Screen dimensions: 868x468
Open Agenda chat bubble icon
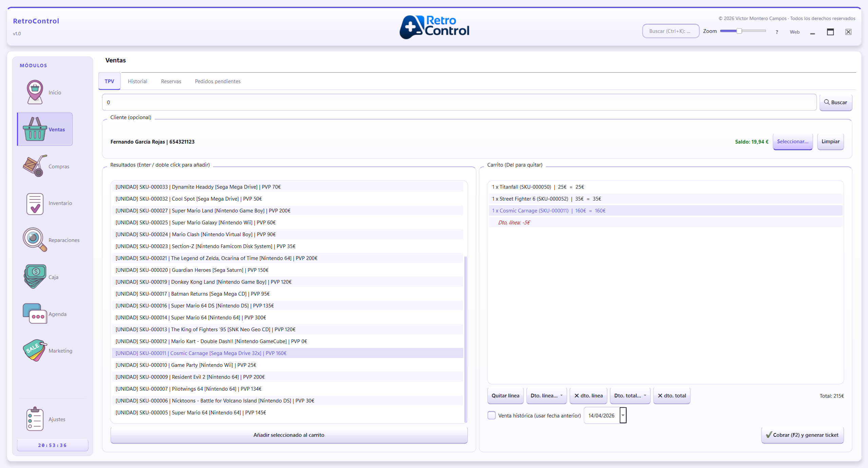click(x=35, y=314)
